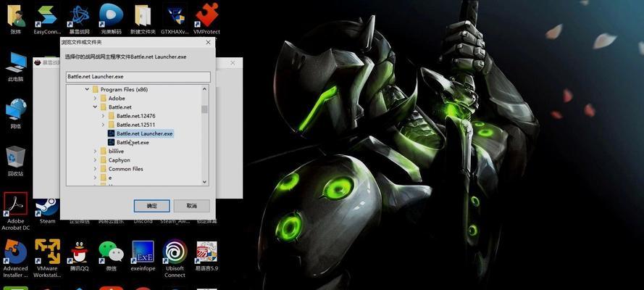644x290 pixels.
Task: Collapse the Battle.net folder node
Action: [96, 107]
